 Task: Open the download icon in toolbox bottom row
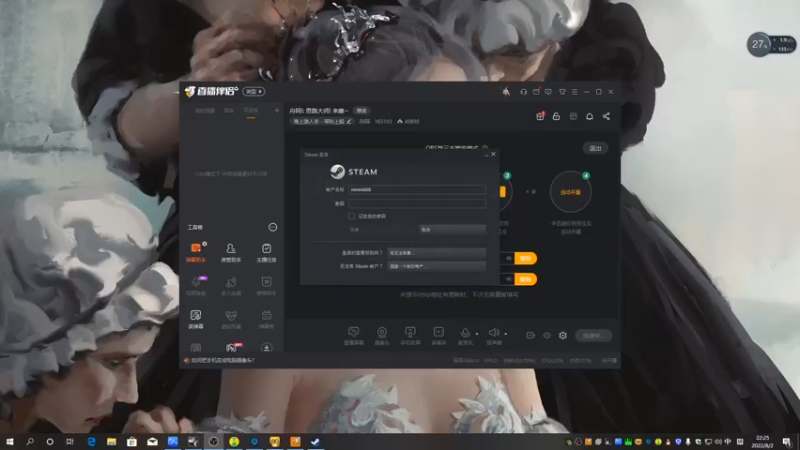[266, 347]
